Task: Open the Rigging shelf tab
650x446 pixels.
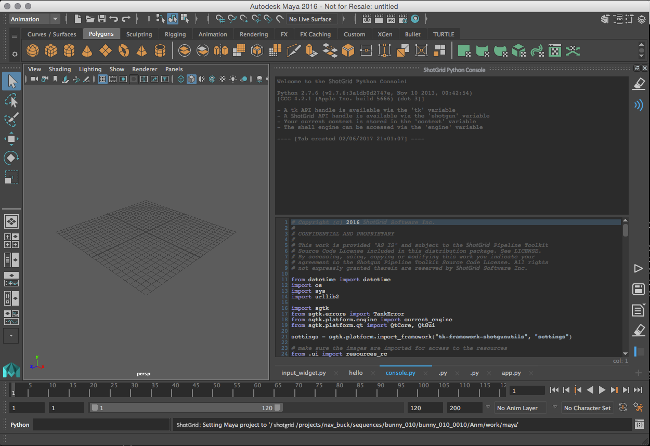Action: click(176, 34)
